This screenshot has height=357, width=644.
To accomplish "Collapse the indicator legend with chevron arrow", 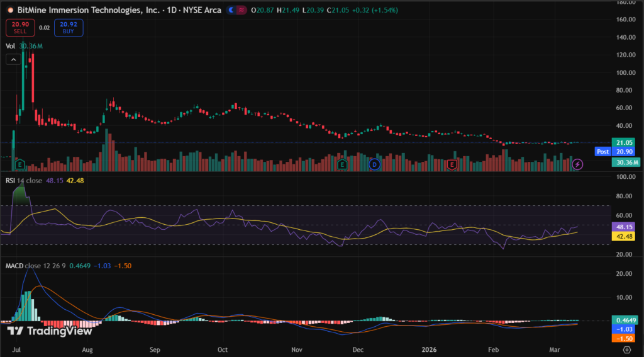I will (12, 59).
